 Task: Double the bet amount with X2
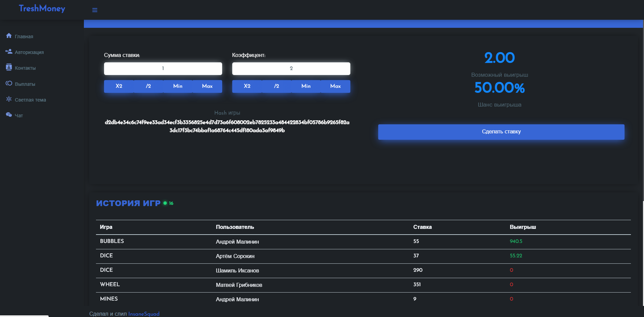119,86
